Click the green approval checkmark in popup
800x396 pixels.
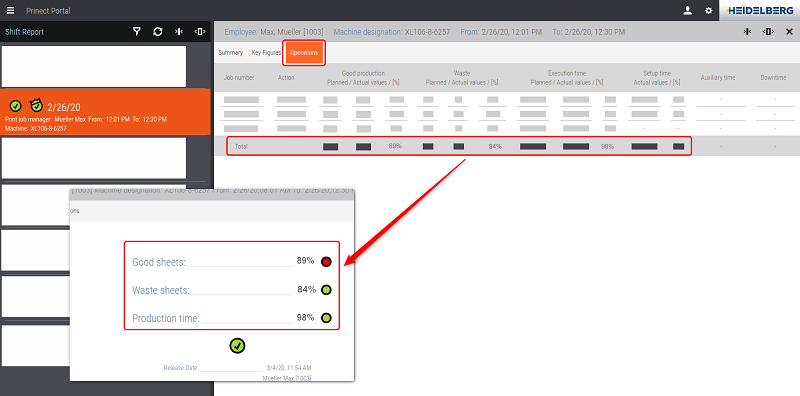point(237,345)
